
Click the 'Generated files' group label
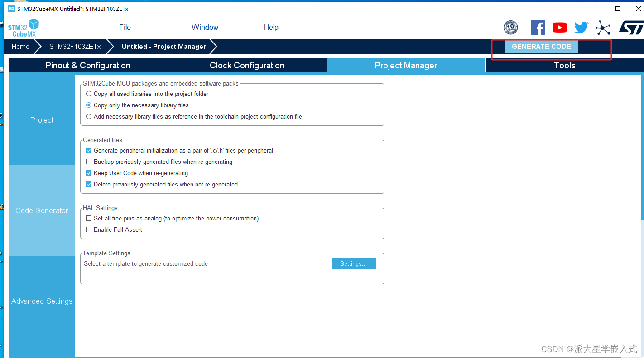coord(102,140)
